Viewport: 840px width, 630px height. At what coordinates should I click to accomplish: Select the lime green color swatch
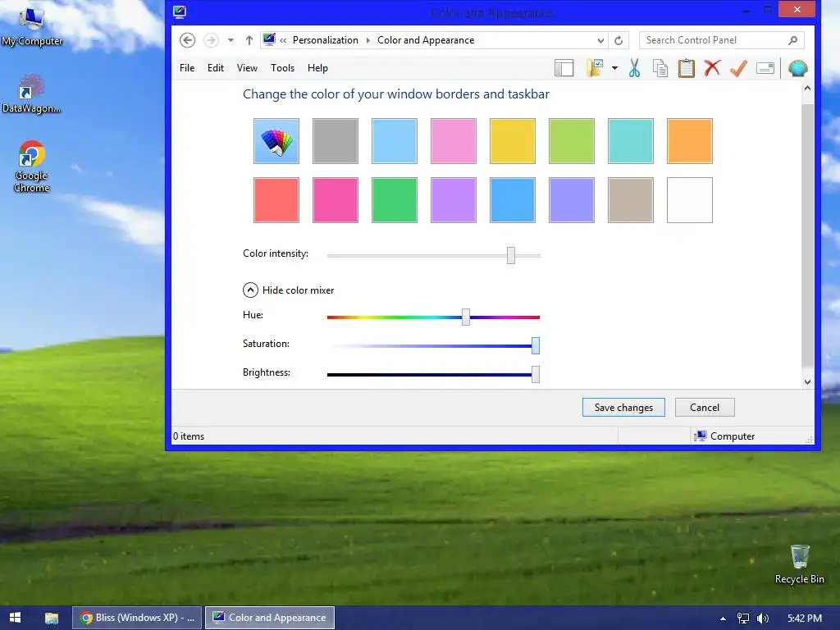pyautogui.click(x=572, y=141)
